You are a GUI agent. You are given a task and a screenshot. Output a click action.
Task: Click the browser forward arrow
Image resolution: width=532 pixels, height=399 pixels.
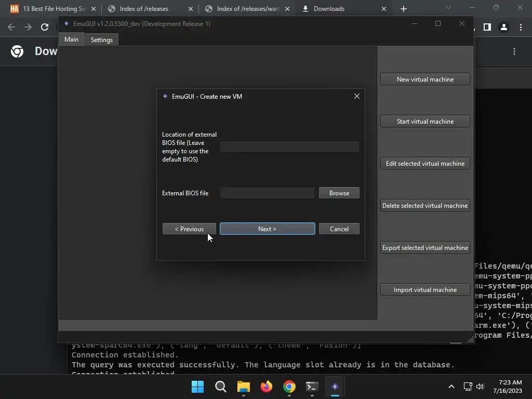pyautogui.click(x=28, y=27)
